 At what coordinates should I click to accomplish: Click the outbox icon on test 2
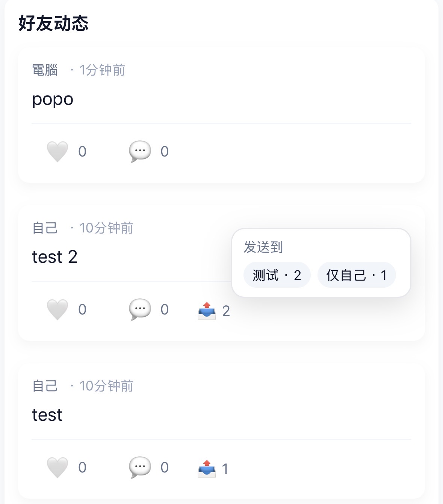tap(207, 311)
